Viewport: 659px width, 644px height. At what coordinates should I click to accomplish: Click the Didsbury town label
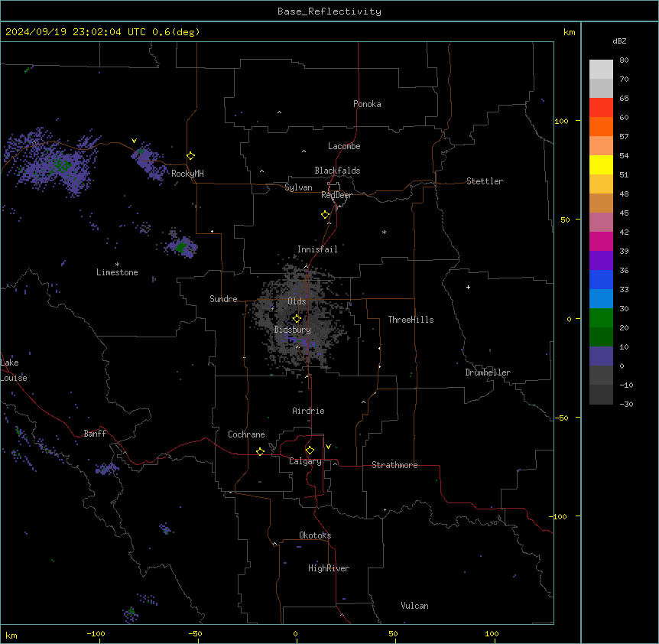coord(293,330)
